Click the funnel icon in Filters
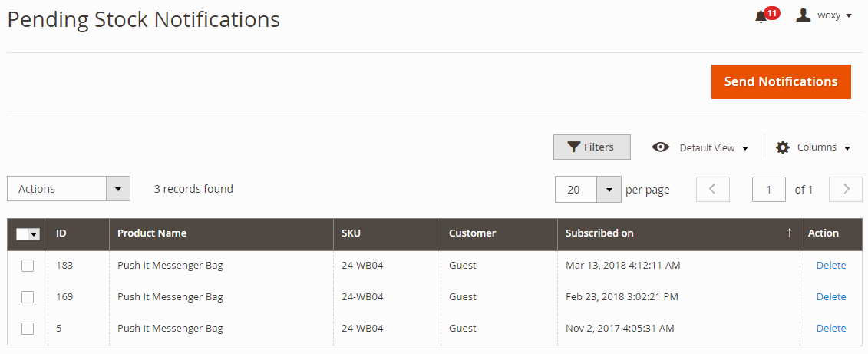Image resolution: width=868 pixels, height=354 pixels. [x=573, y=147]
